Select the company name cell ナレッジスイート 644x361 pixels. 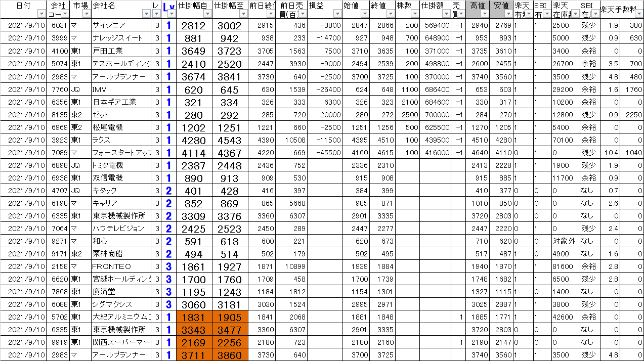pos(121,38)
